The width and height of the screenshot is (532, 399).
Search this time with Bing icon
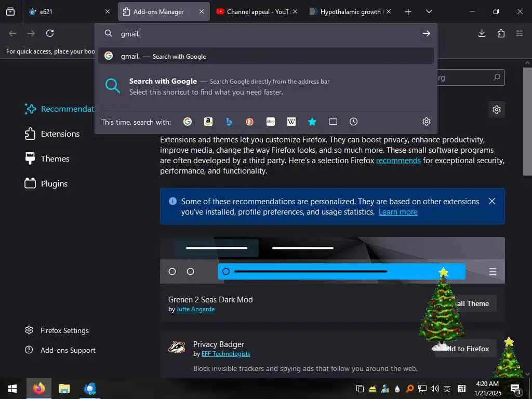[229, 122]
